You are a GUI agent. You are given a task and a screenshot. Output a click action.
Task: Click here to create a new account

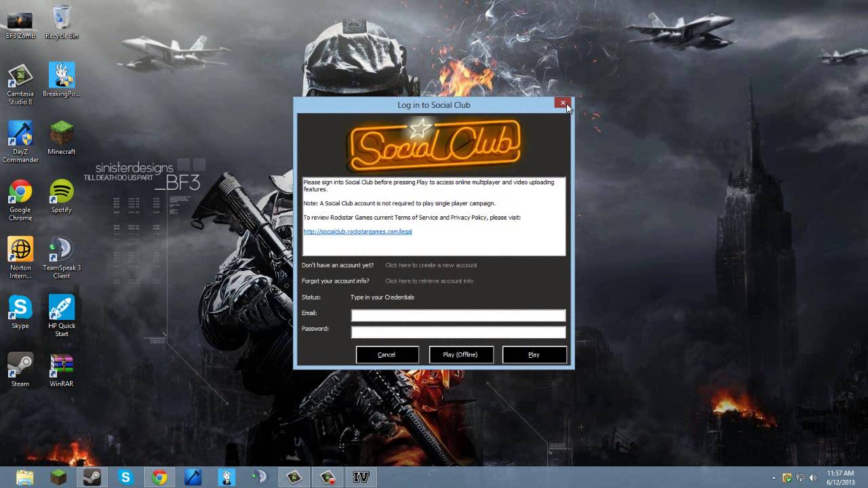[431, 265]
